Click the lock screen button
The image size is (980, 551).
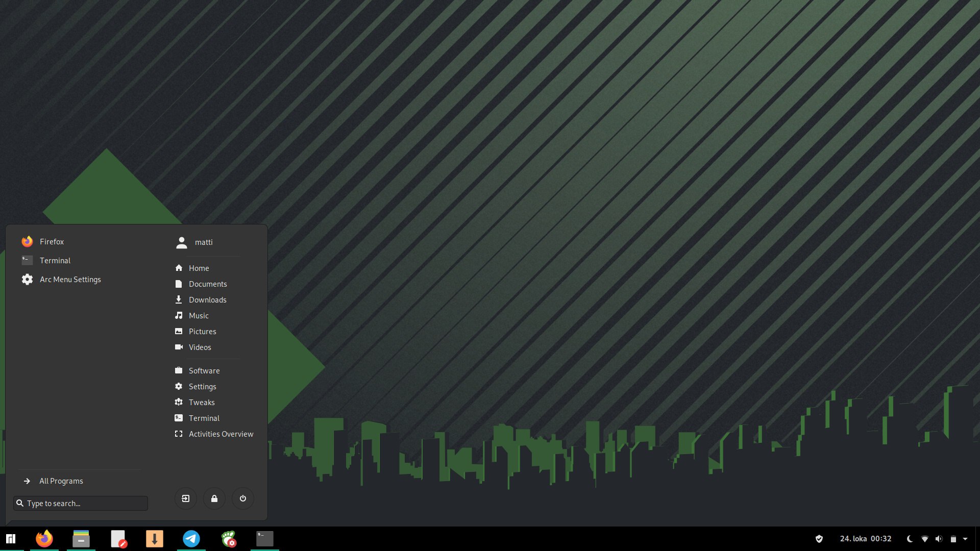[x=214, y=498]
